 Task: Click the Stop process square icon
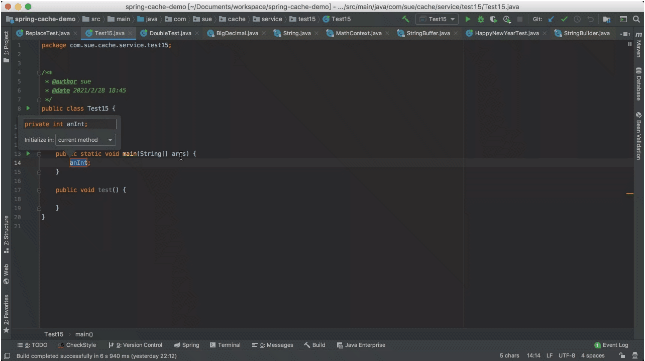pyautogui.click(x=520, y=19)
